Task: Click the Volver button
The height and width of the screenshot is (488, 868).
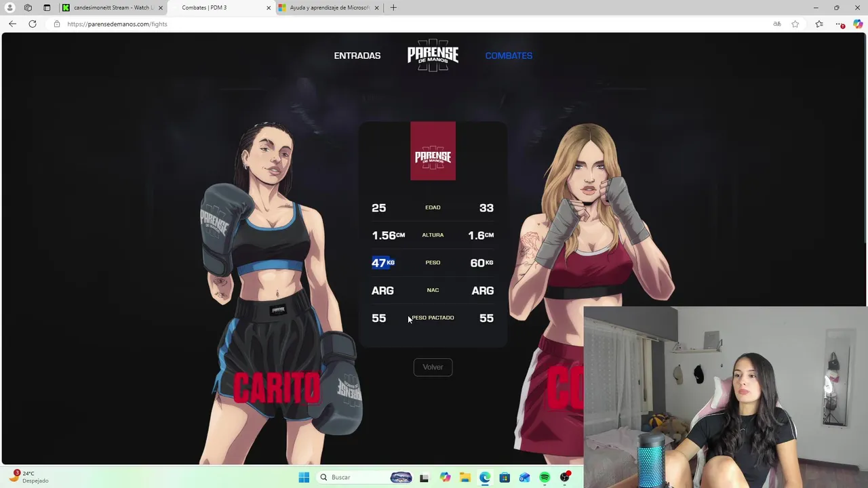Action: pyautogui.click(x=433, y=367)
